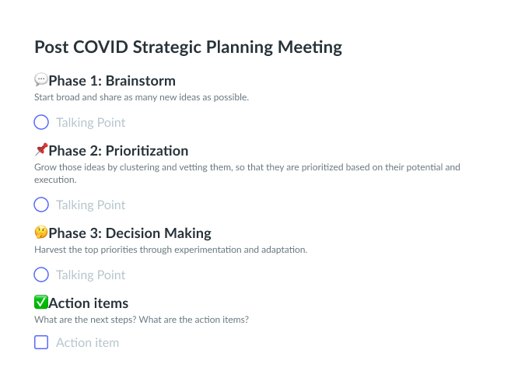Click the 'Grow those ideas by clustering' description
The width and height of the screenshot is (532, 392).
pyautogui.click(x=247, y=167)
